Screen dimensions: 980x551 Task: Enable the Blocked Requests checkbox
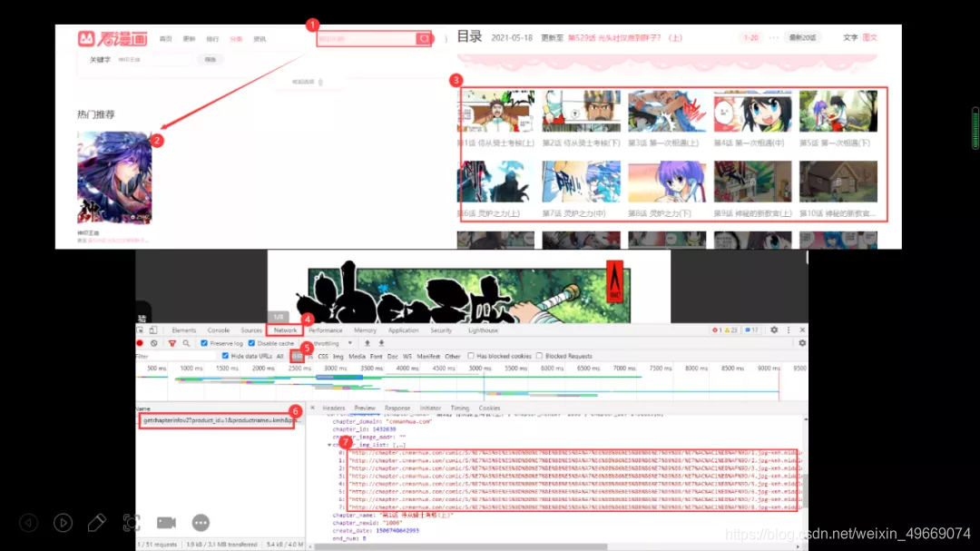(x=539, y=356)
